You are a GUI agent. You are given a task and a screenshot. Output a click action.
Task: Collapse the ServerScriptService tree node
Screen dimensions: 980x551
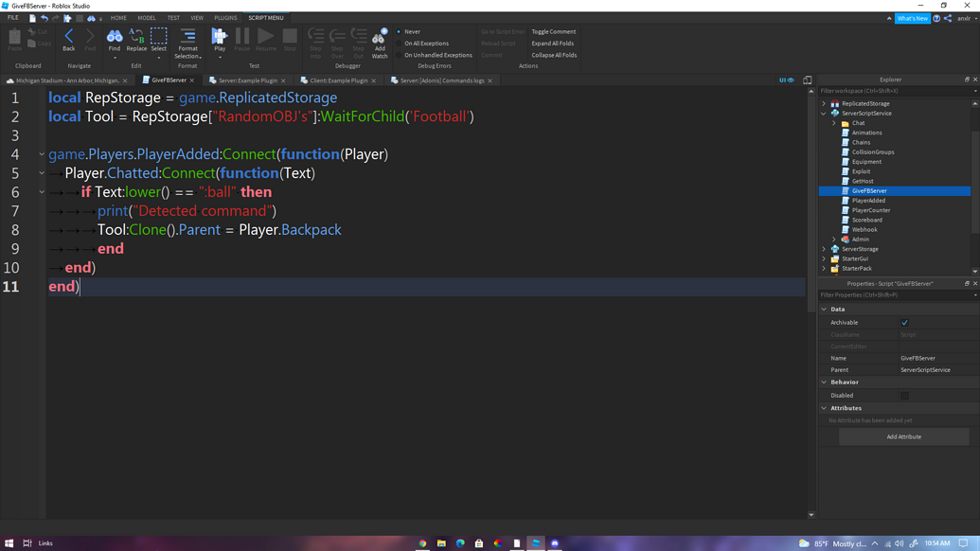(x=824, y=113)
